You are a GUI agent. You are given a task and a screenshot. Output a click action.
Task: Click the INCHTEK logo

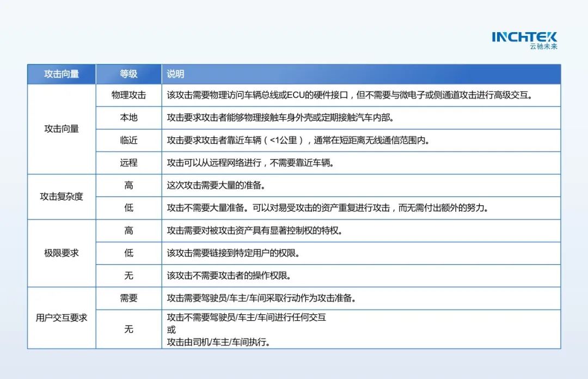[x=524, y=37]
